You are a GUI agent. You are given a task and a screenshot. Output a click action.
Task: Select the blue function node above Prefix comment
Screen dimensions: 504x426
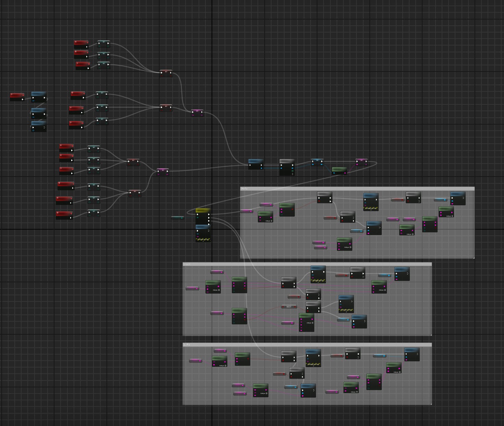point(256,164)
